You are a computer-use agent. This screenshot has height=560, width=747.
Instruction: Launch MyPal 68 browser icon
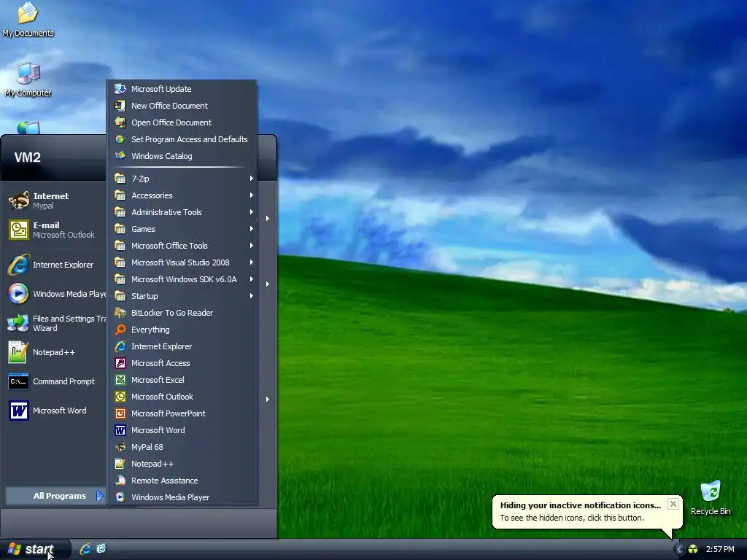tap(120, 447)
